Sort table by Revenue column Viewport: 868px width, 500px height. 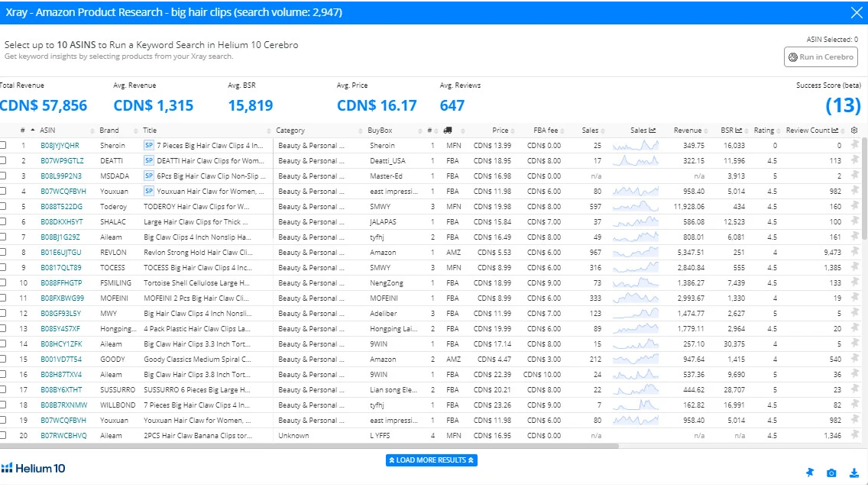pyautogui.click(x=687, y=131)
